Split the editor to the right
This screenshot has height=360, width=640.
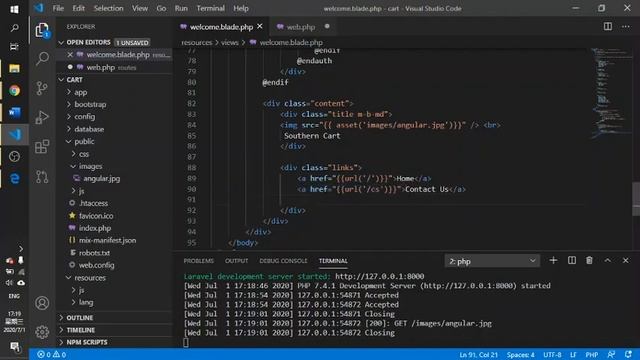tap(608, 27)
